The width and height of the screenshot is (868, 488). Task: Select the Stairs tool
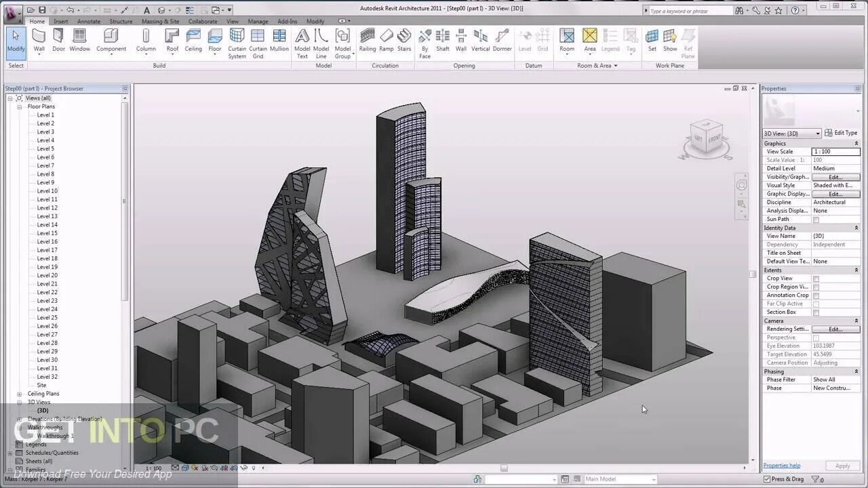click(x=404, y=41)
